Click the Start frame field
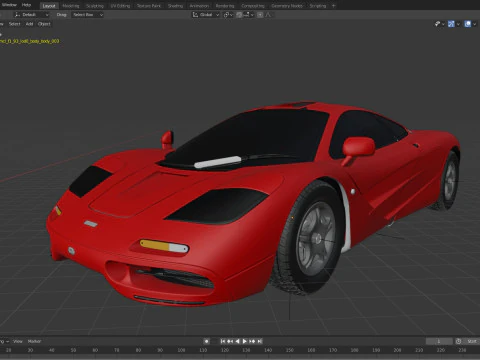 (472, 341)
